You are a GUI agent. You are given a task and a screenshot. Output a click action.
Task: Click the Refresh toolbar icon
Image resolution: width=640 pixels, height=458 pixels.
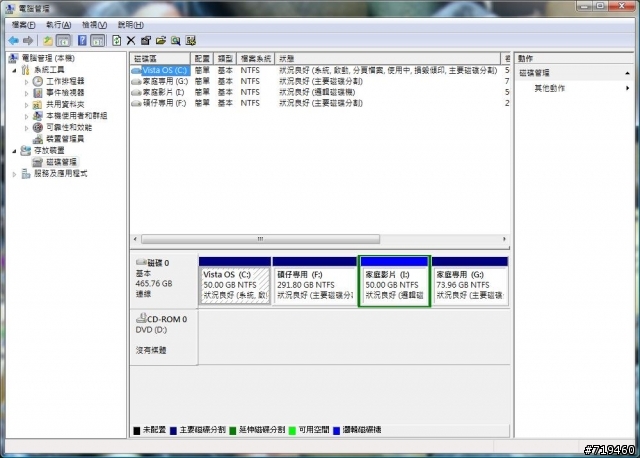coord(117,40)
